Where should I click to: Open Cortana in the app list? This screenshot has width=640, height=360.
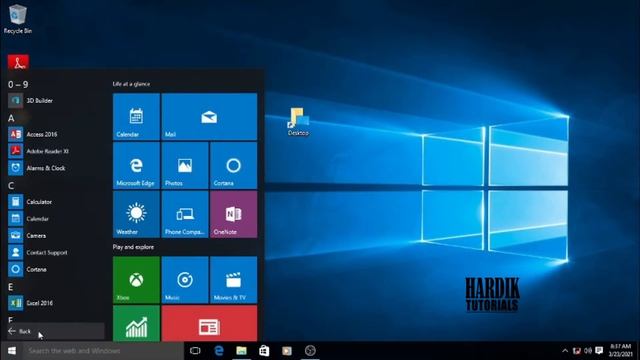click(56, 269)
